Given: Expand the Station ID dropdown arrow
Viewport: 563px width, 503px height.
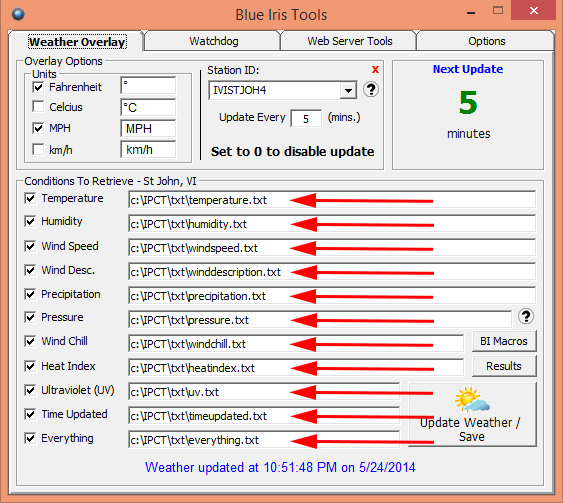Looking at the screenshot, I should 348,90.
